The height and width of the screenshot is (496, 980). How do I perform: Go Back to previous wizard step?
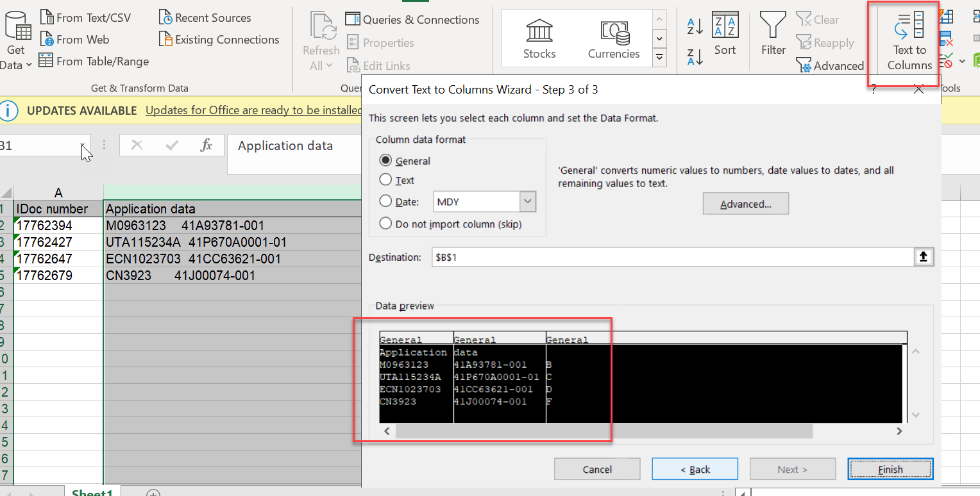point(695,469)
